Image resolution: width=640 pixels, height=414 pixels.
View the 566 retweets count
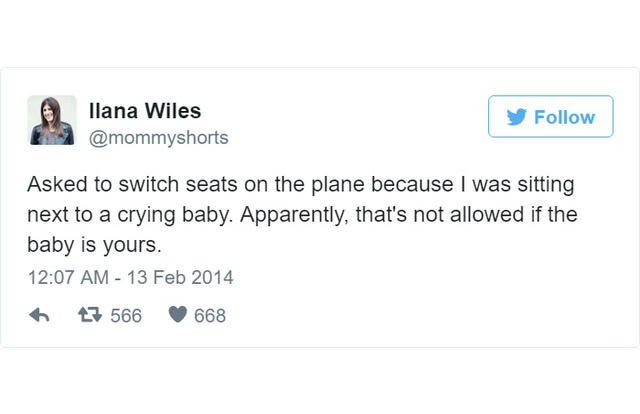(125, 316)
